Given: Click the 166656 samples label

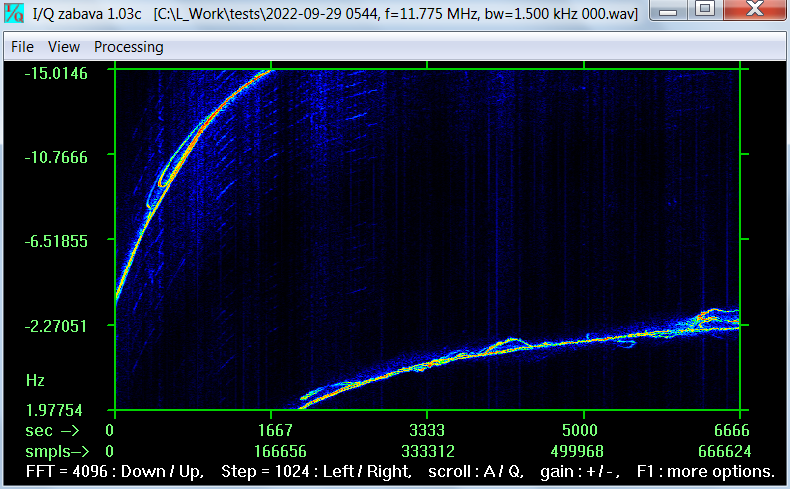Looking at the screenshot, I should [x=280, y=451].
